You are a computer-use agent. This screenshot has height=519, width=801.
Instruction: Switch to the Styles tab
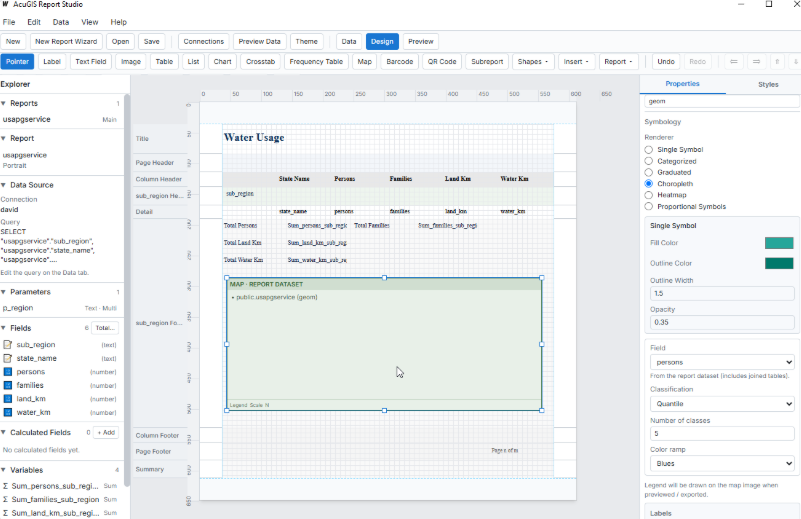coord(768,84)
